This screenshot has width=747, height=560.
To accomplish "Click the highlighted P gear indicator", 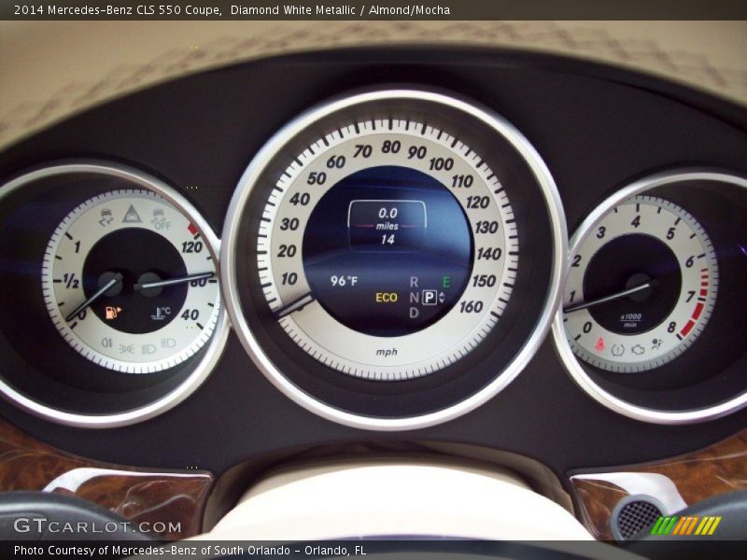I will tap(430, 298).
